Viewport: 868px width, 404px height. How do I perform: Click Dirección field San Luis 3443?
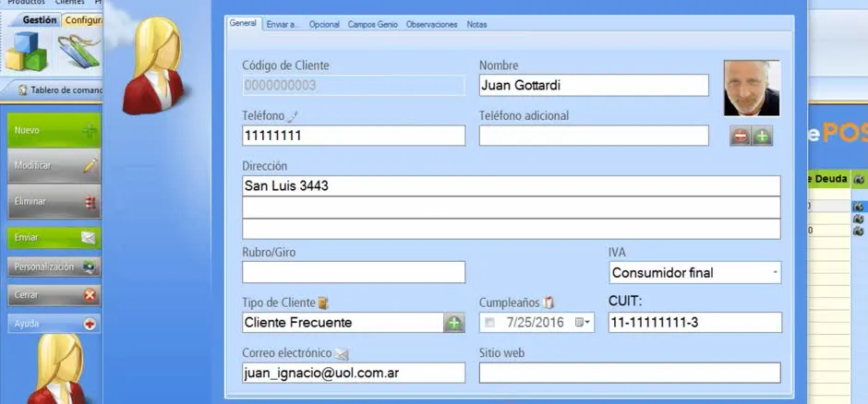(512, 186)
